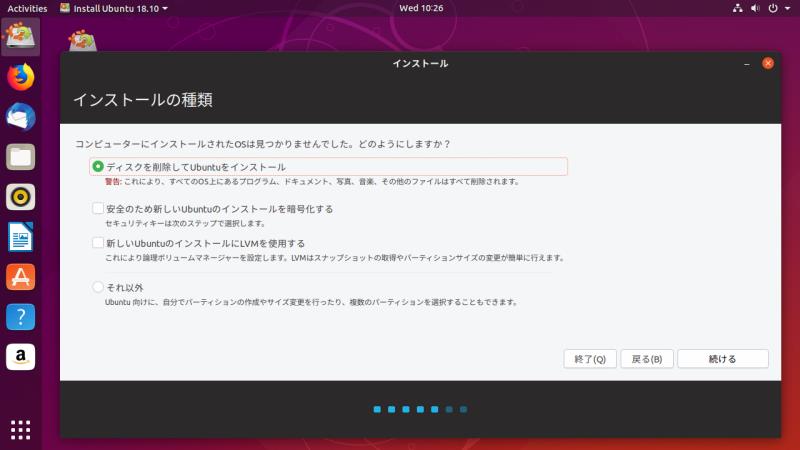The height and width of the screenshot is (450, 800).
Task: Click the network status icon
Action: point(738,8)
